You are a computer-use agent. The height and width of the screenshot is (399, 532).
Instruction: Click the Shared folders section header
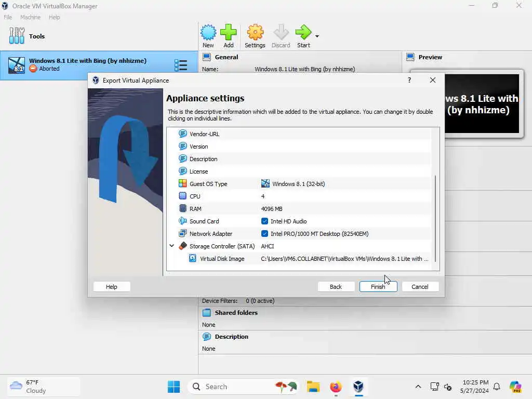236,312
